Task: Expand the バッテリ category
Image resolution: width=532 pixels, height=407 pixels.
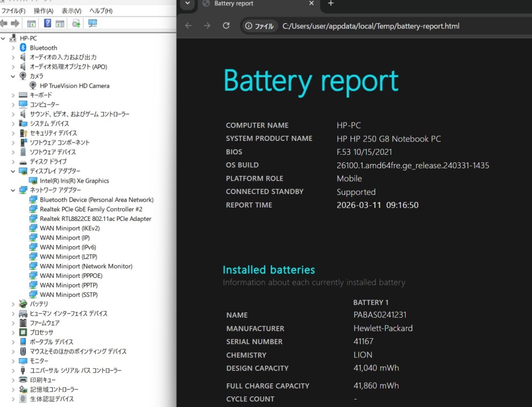Action: pos(13,304)
